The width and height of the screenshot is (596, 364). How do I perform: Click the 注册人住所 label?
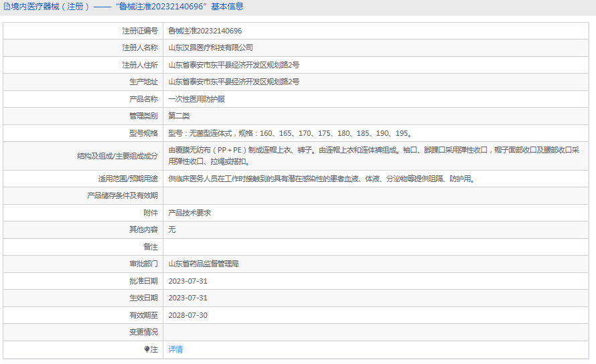(x=140, y=65)
